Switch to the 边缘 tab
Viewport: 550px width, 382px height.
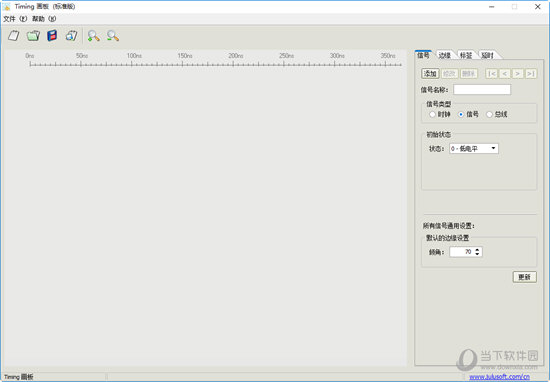[x=445, y=55]
